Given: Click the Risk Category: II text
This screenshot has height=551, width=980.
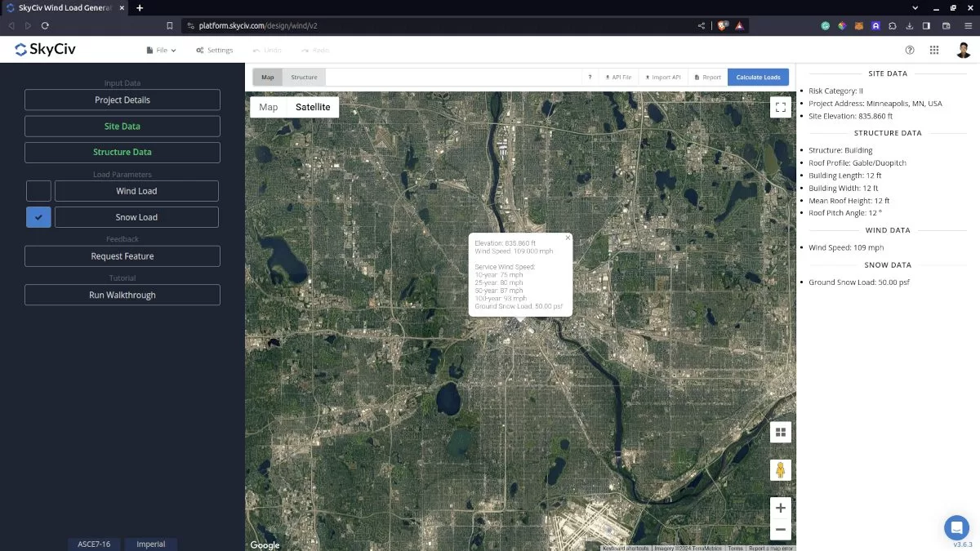Looking at the screenshot, I should point(836,91).
